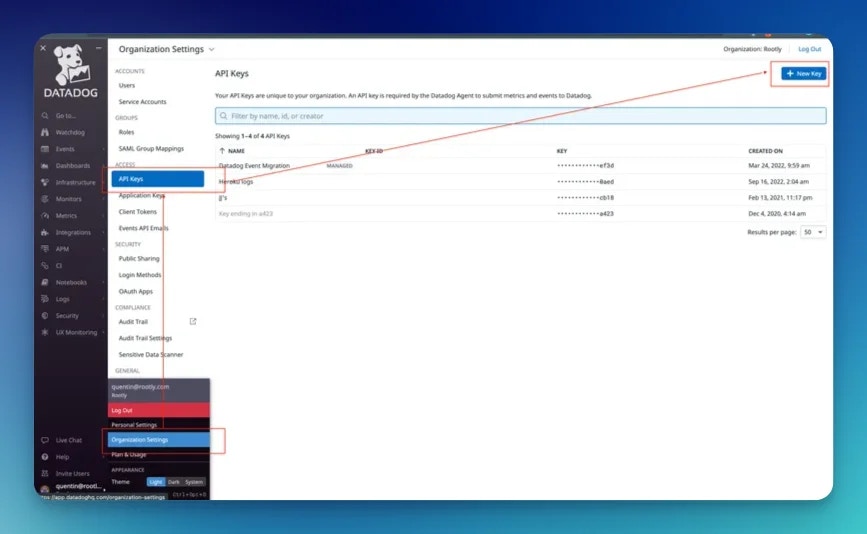Expand the Organization Settings title dropdown
867x534 pixels.
[211, 49]
